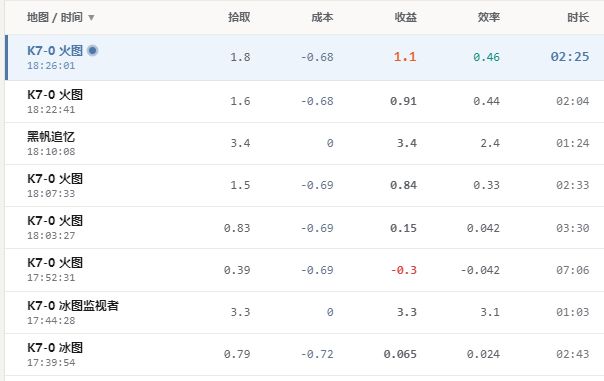The width and height of the screenshot is (604, 381).
Task: Click the 1.6 pickup value
Action: [240, 101]
